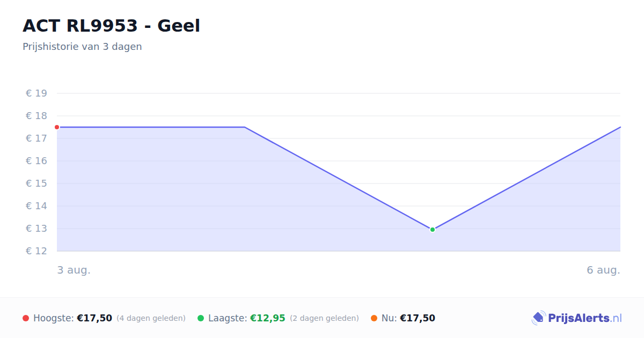Select the red highest-price point on chart
The height and width of the screenshot is (338, 644).
[x=57, y=127]
